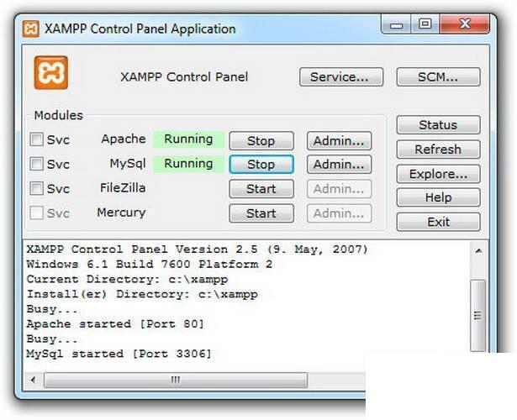The height and width of the screenshot is (420, 517).
Task: Minimize the XAMPP Control Panel window
Action: (396, 24)
